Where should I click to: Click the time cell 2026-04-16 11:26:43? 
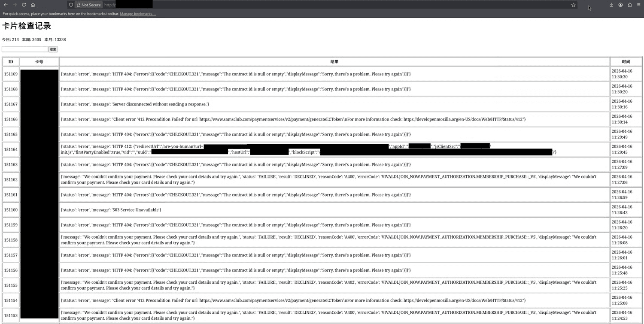pyautogui.click(x=626, y=210)
